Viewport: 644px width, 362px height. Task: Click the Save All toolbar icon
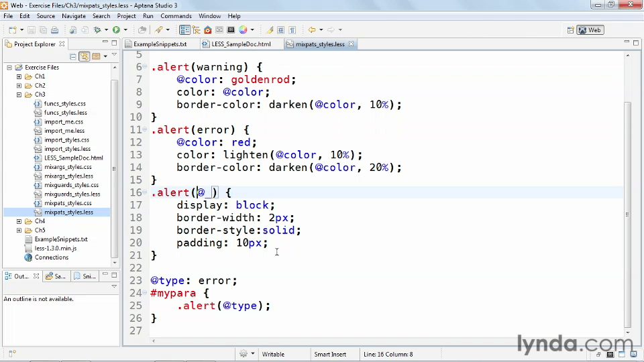(x=43, y=30)
